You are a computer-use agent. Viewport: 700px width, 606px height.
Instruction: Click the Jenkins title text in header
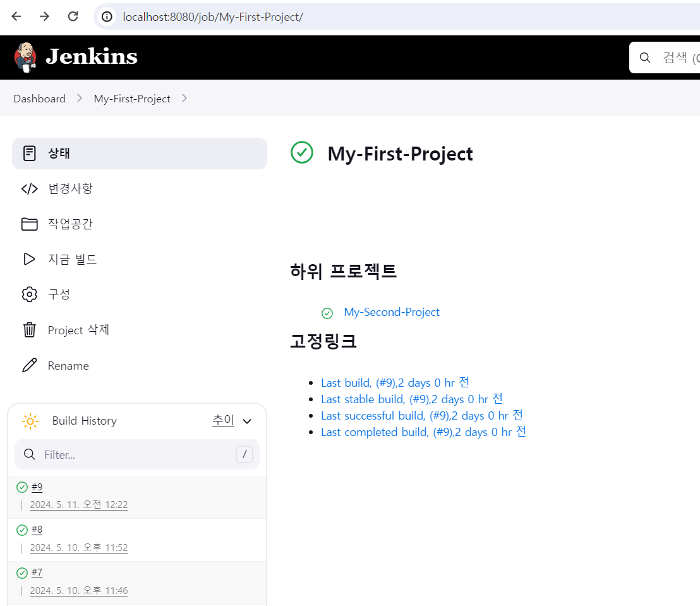coord(92,57)
